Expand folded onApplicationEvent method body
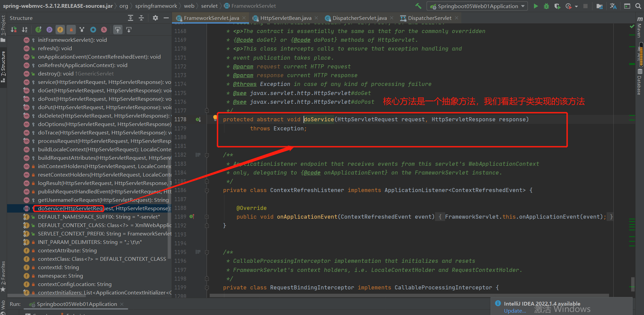The width and height of the screenshot is (644, 315). (x=207, y=217)
